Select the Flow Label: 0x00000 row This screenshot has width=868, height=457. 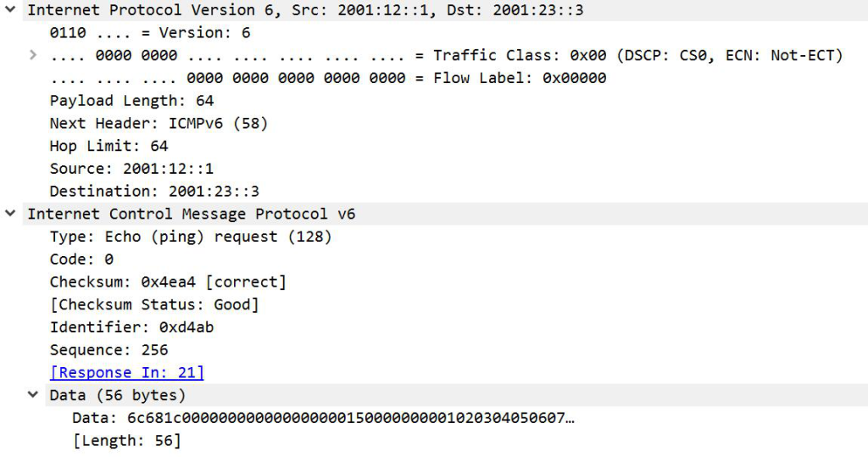coord(328,78)
